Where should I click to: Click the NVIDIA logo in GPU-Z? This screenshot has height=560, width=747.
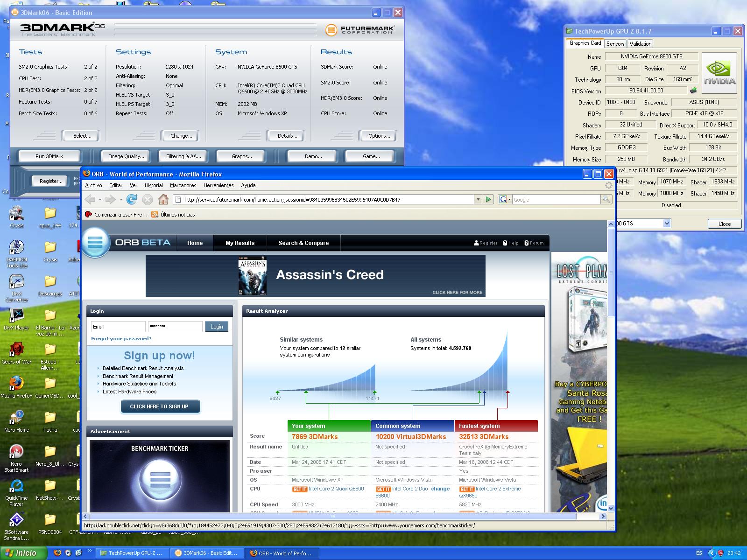pyautogui.click(x=719, y=72)
